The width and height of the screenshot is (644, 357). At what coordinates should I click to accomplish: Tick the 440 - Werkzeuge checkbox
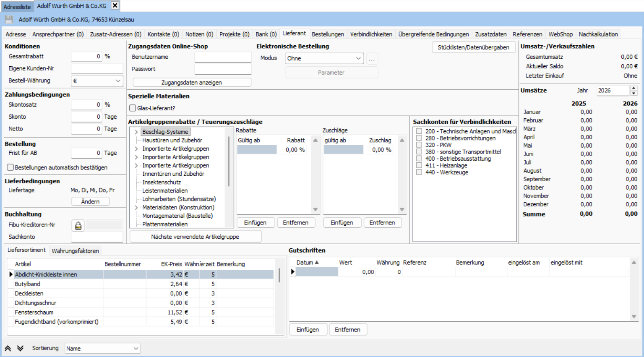point(419,172)
